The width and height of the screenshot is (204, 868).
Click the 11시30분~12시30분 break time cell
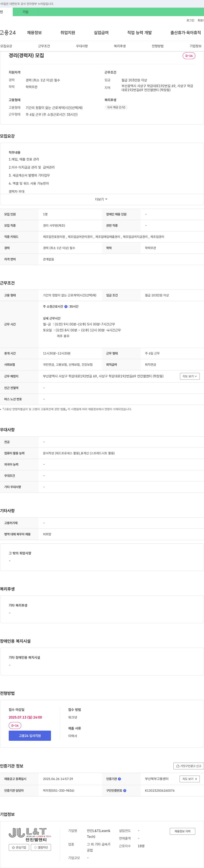[57, 353]
